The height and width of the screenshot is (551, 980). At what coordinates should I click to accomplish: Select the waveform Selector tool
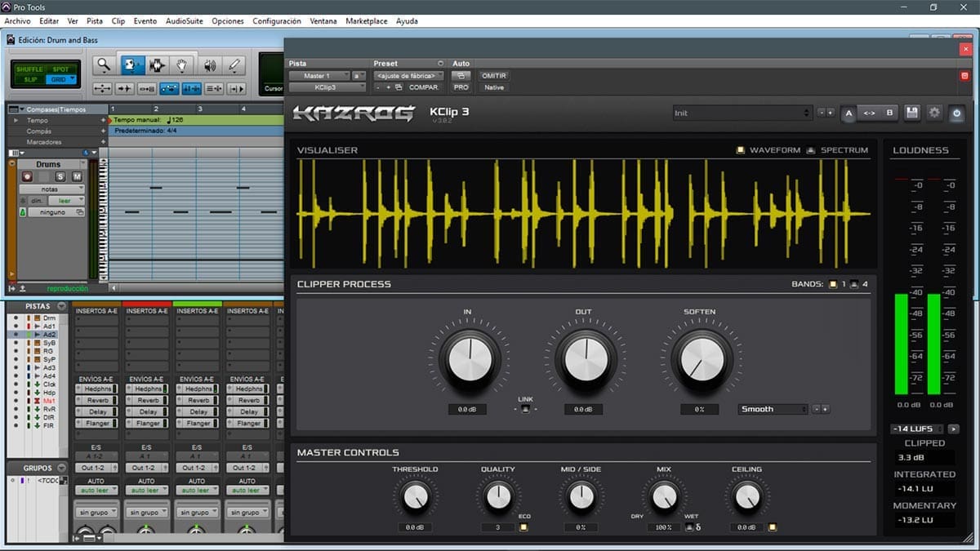(157, 65)
